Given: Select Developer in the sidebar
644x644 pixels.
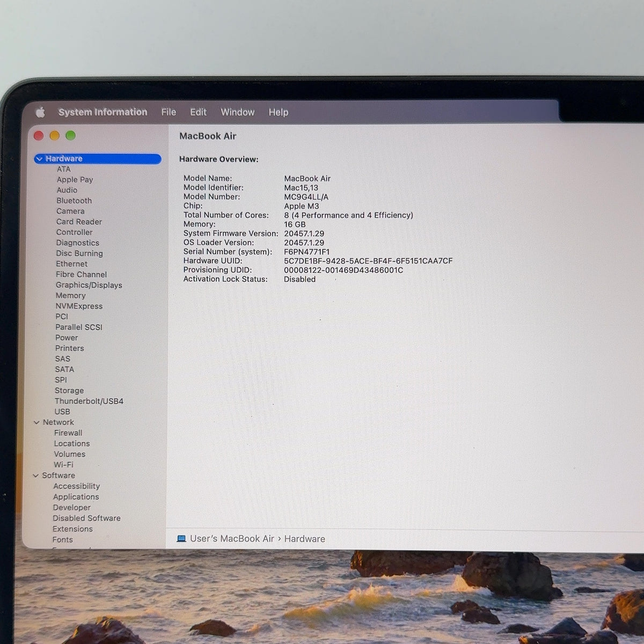Looking at the screenshot, I should pos(71,508).
